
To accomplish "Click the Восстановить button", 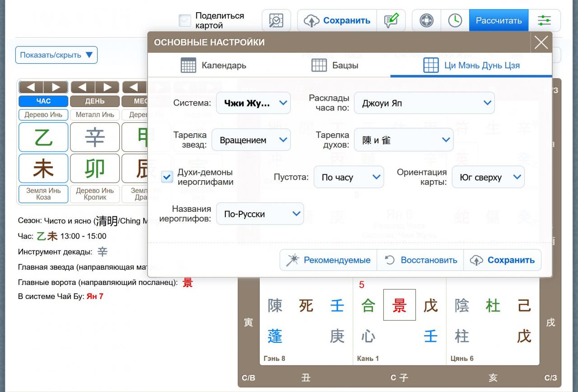I will click(420, 260).
